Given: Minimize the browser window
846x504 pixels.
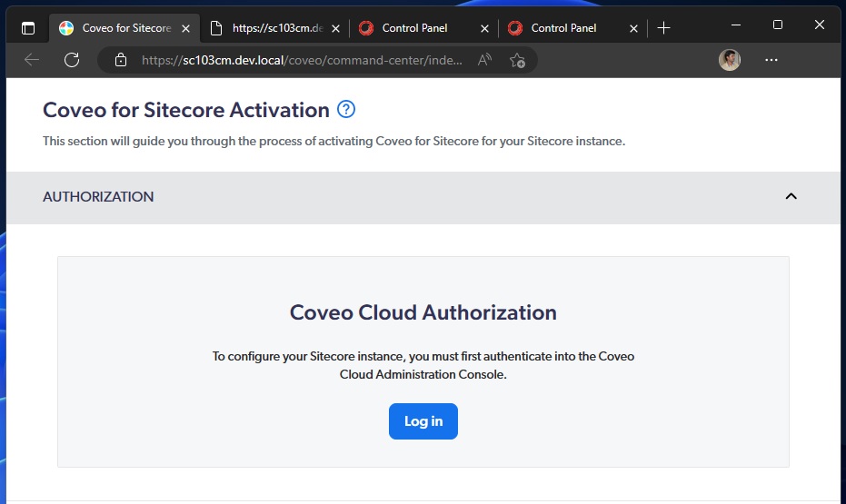Looking at the screenshot, I should coord(736,25).
